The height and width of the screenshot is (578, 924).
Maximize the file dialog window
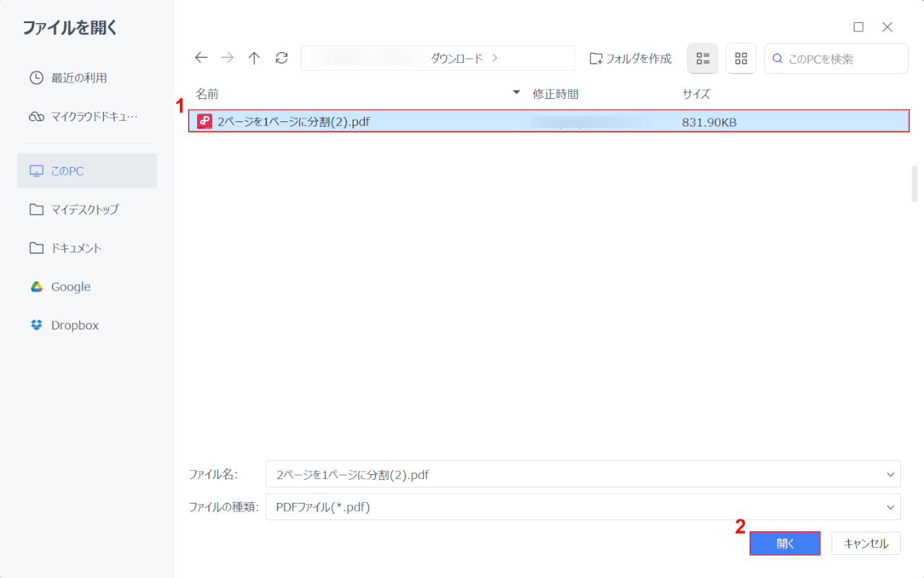(x=858, y=27)
